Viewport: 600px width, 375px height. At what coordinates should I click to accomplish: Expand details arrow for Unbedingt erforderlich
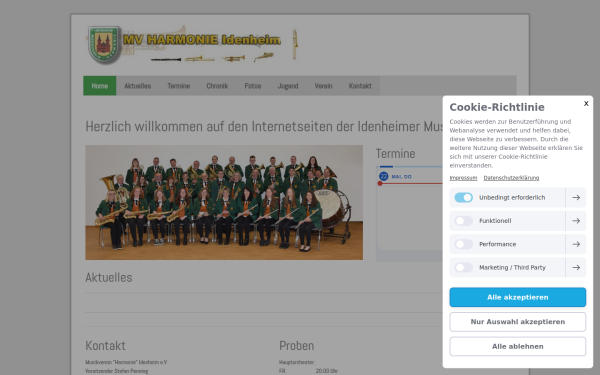(576, 197)
